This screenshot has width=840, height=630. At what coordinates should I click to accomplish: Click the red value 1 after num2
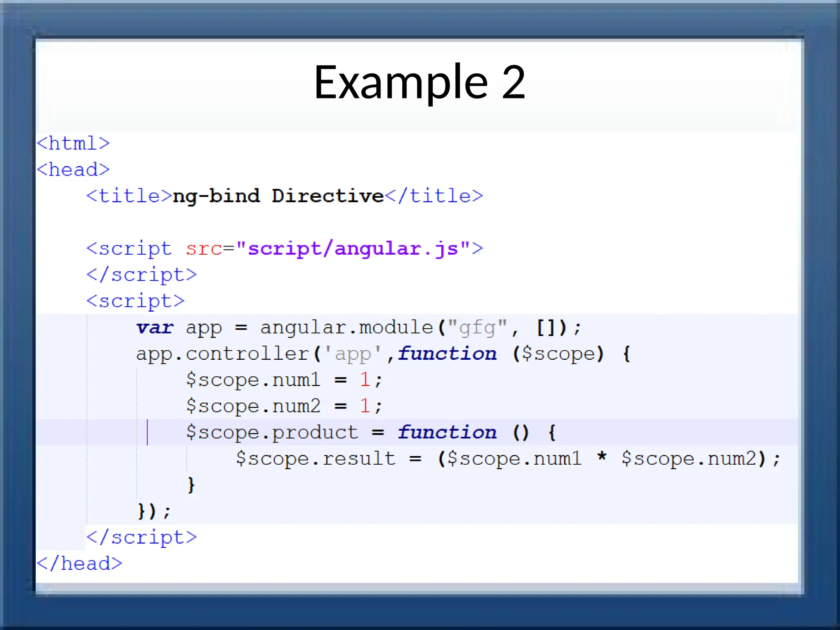click(365, 406)
